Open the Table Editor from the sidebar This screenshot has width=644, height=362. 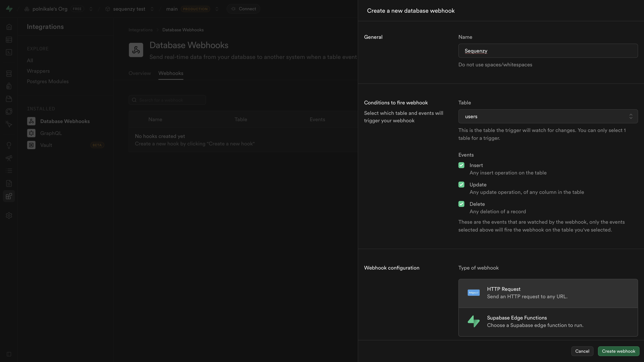click(9, 40)
